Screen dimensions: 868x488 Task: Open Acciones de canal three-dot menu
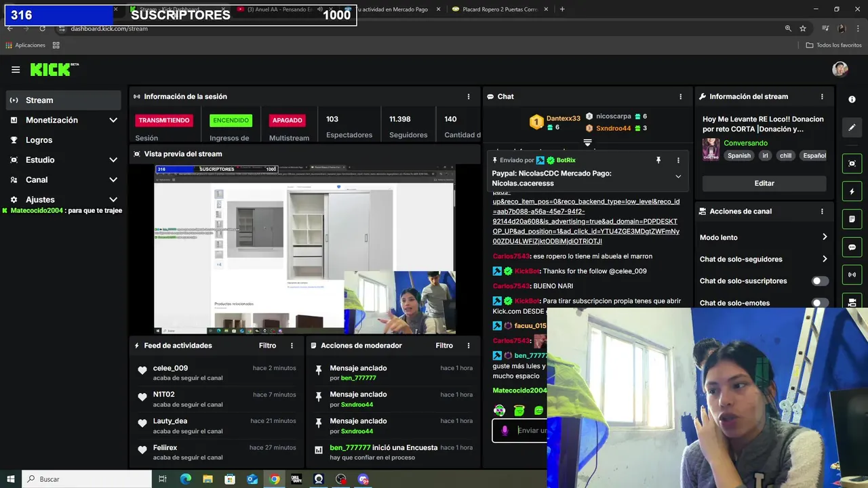(x=822, y=211)
